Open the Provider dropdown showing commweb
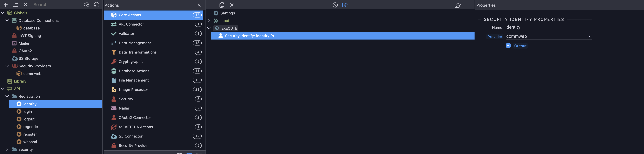Screen dimensions: 644x154 (x=549, y=36)
